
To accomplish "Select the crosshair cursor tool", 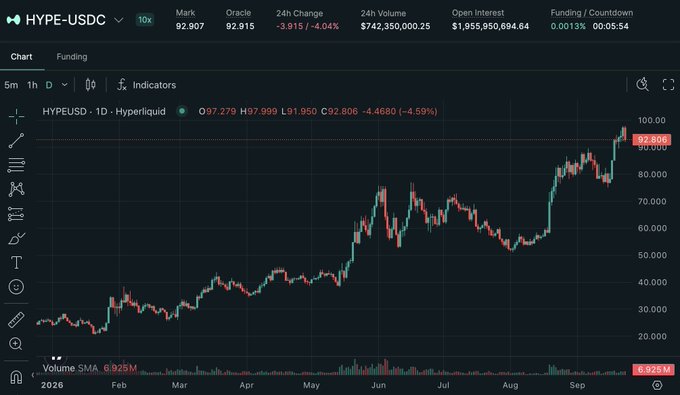I will coord(16,116).
